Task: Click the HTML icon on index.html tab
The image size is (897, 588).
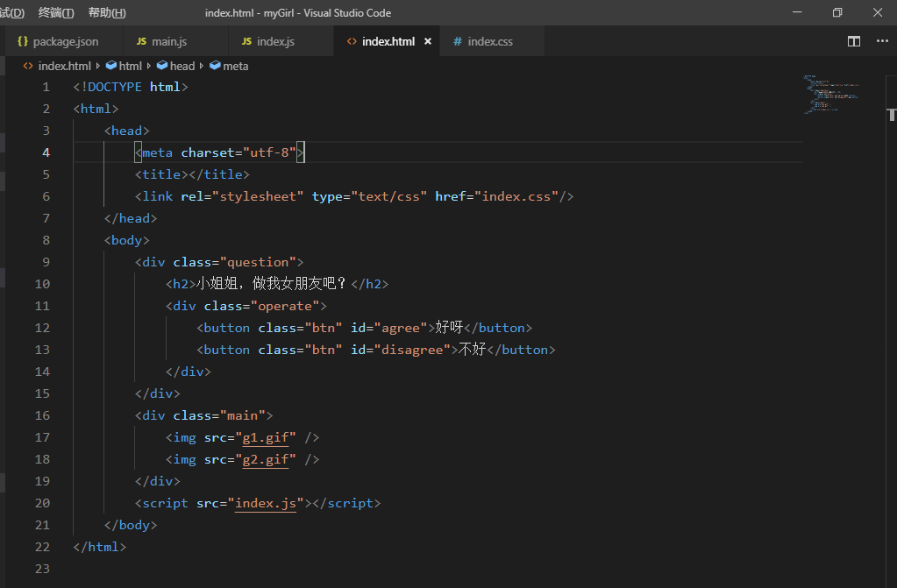Action: pyautogui.click(x=352, y=41)
